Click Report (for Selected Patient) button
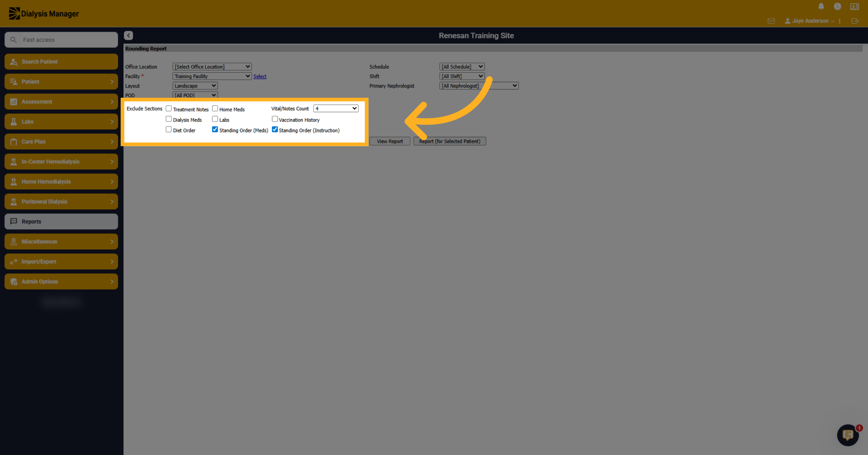The width and height of the screenshot is (868, 455). point(450,141)
